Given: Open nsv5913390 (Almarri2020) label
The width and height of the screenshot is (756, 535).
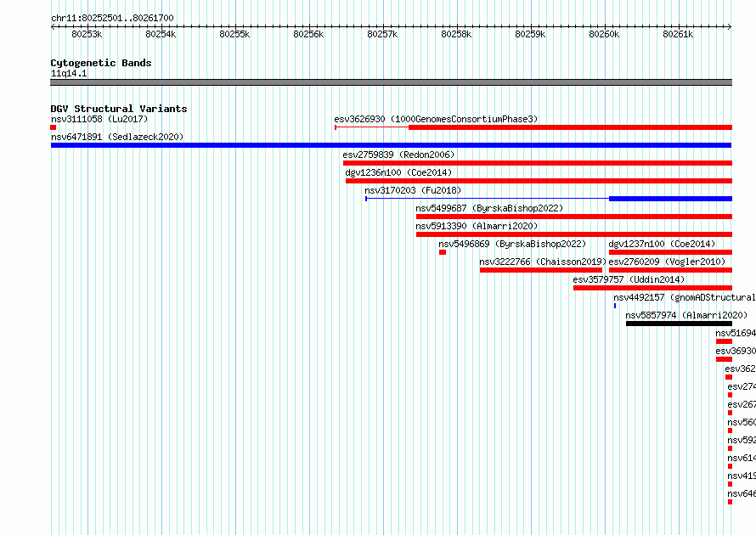Looking at the screenshot, I should (x=477, y=226).
